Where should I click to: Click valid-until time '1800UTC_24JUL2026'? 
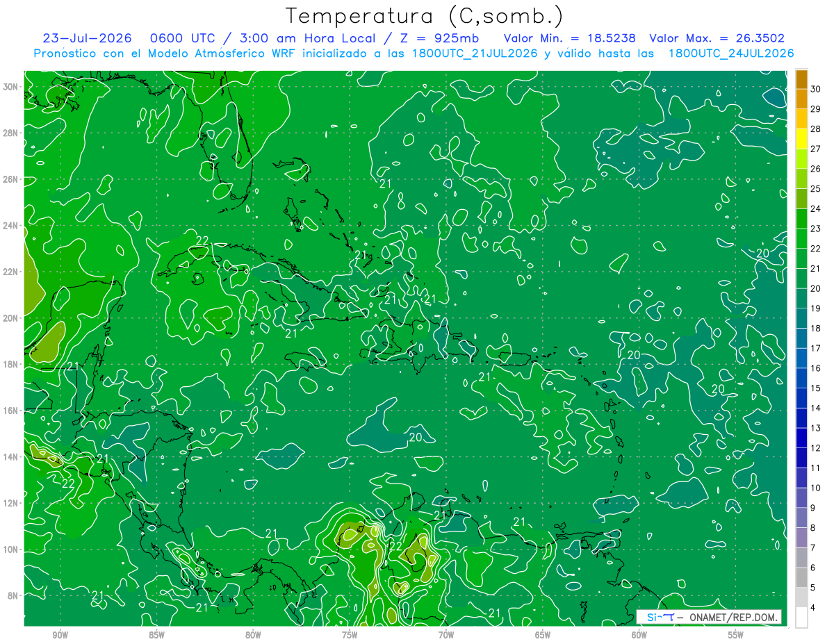pos(730,53)
